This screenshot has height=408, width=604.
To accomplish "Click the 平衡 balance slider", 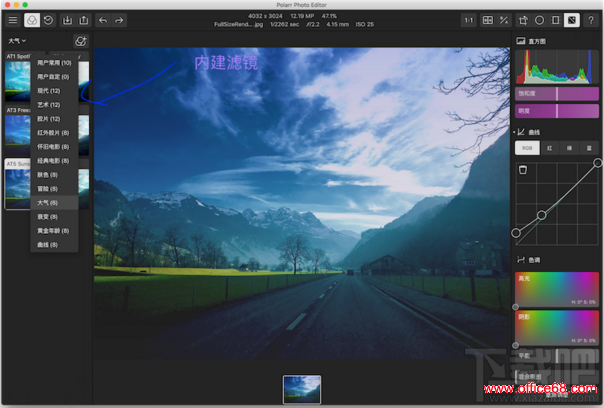I will pos(557,356).
